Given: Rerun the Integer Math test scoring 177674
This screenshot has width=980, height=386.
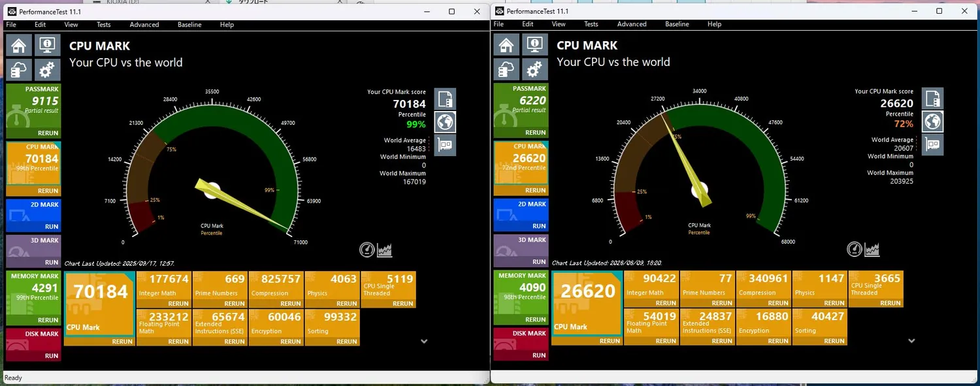Looking at the screenshot, I should [x=178, y=304].
